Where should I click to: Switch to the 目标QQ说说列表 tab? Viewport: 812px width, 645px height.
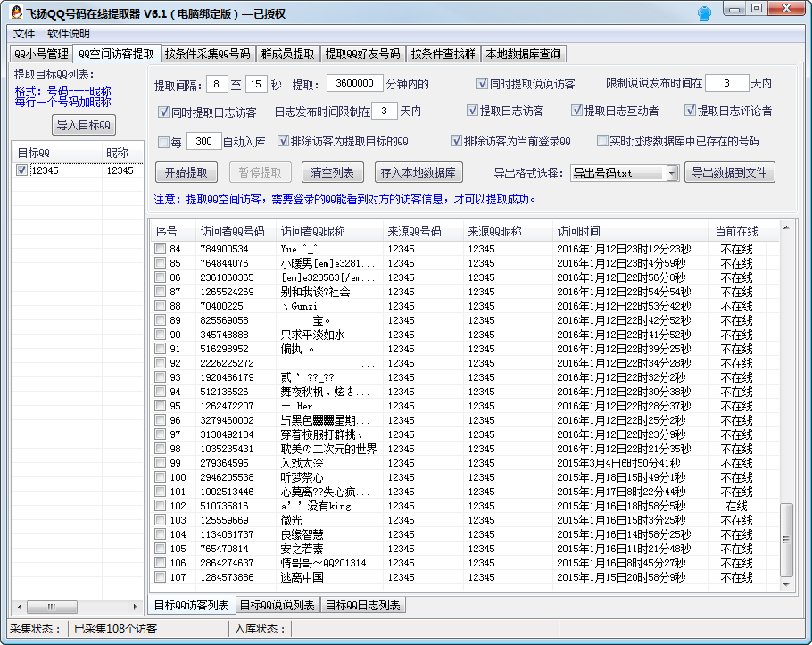point(278,605)
